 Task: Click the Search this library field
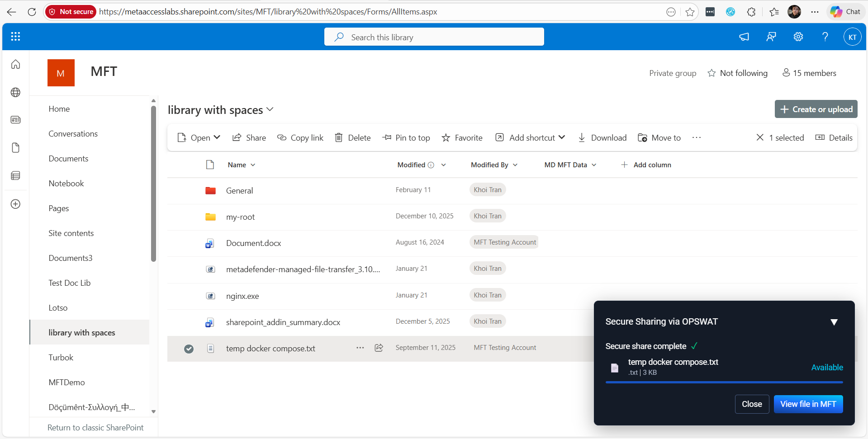click(433, 37)
